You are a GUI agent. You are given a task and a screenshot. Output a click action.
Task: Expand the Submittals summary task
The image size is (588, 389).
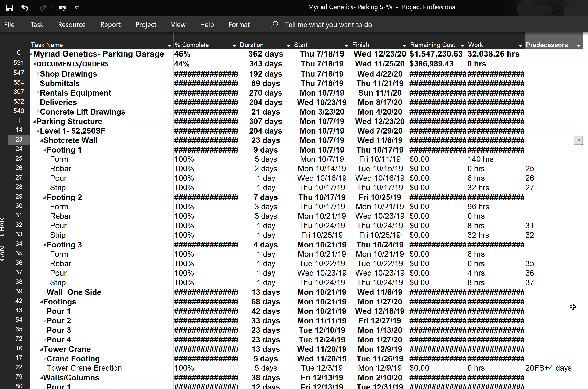[x=38, y=83]
